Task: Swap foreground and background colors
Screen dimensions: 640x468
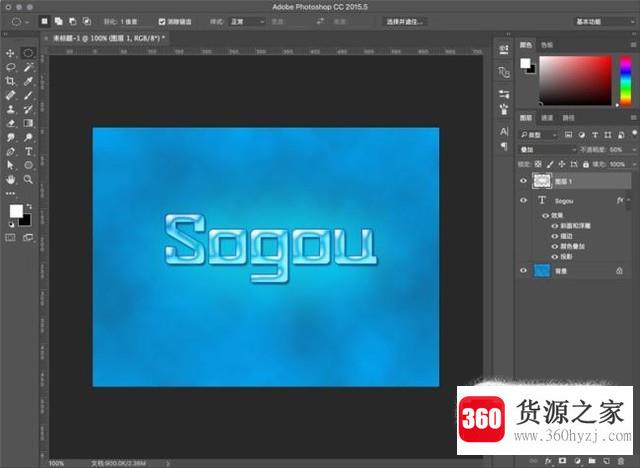Action: (29, 206)
